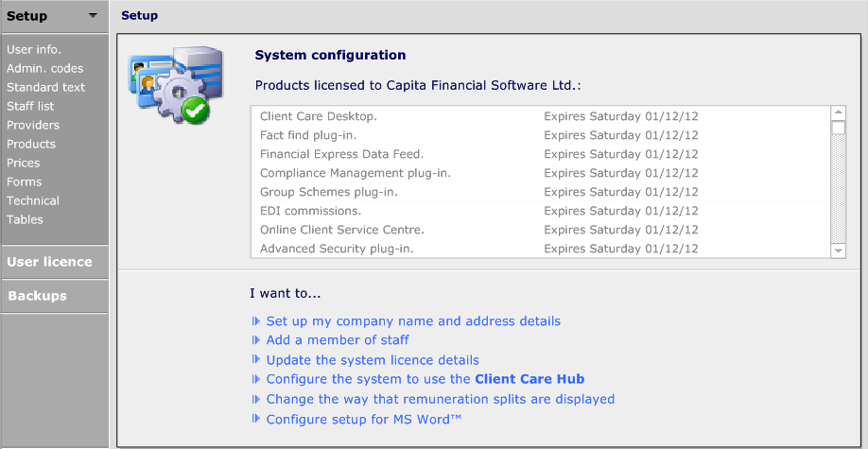Open the Tables setup section

(25, 219)
